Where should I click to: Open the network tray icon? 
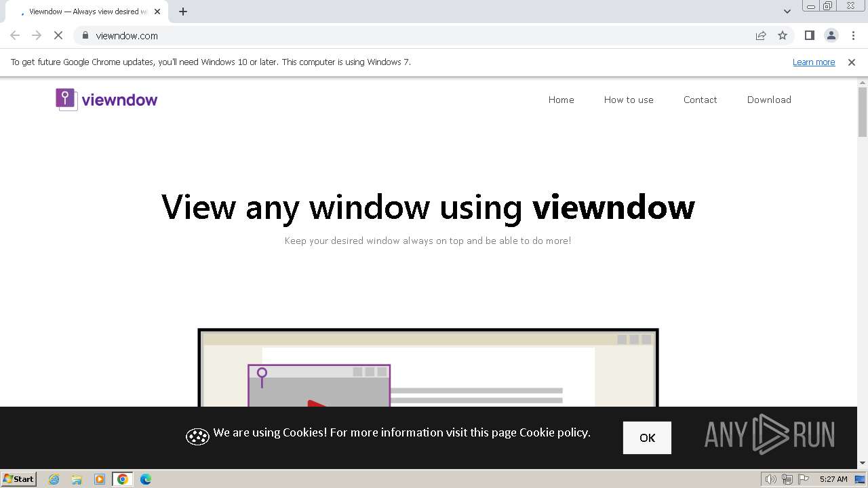(787, 479)
